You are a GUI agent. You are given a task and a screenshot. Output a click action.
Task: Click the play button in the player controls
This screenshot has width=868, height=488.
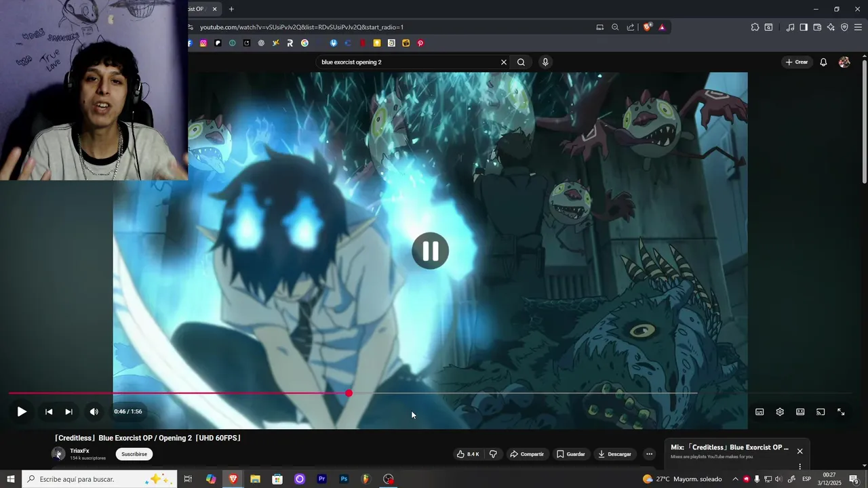(22, 411)
